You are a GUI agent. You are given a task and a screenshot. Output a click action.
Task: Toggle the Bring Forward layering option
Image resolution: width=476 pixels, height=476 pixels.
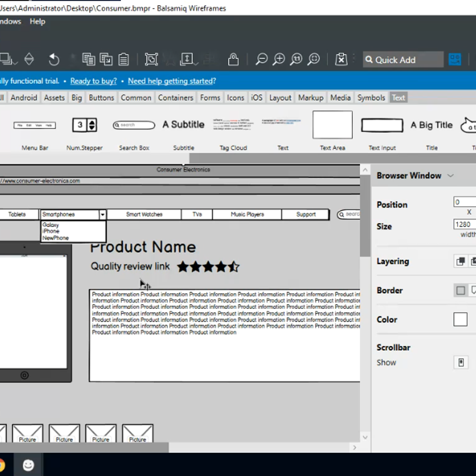pos(460,261)
